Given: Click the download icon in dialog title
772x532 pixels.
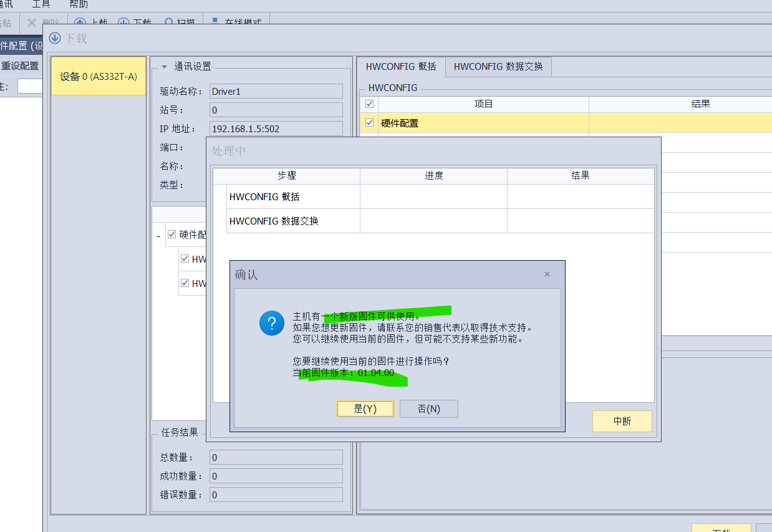Looking at the screenshot, I should [55, 38].
